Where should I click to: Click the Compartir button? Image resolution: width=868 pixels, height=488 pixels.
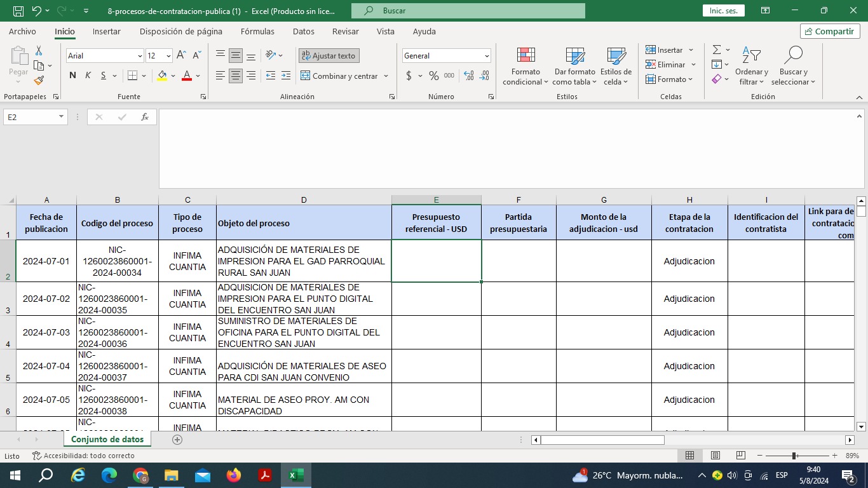click(x=829, y=31)
